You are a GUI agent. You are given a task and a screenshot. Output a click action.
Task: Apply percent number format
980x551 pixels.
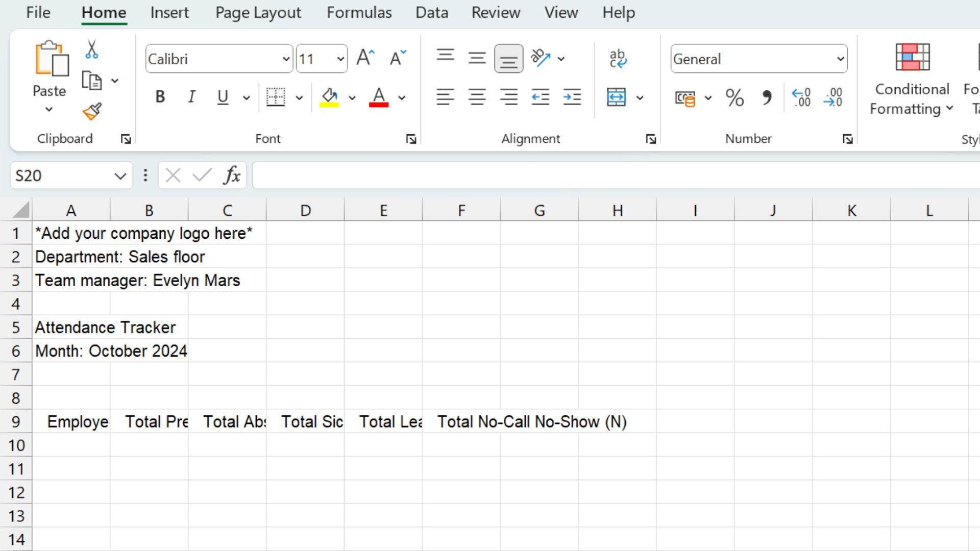point(735,97)
